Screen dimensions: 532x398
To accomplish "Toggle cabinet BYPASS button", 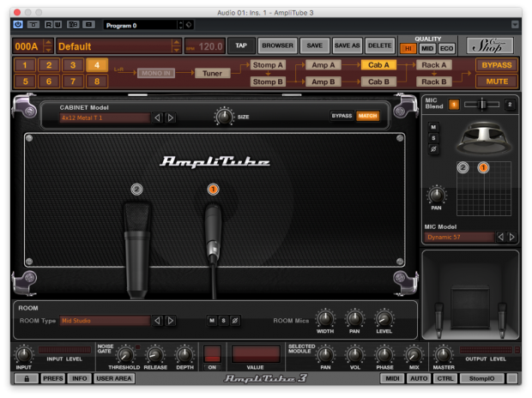I will click(x=342, y=116).
